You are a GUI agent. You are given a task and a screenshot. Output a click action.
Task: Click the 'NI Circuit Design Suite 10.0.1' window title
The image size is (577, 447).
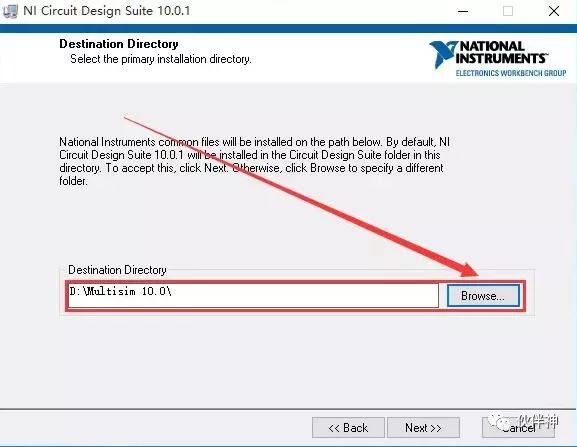[x=107, y=11]
